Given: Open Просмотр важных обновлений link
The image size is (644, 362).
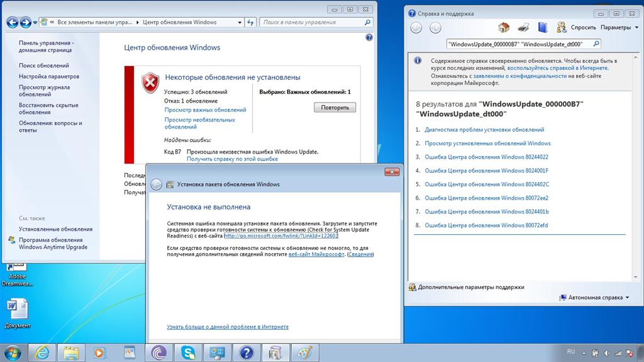Looking at the screenshot, I should pyautogui.click(x=206, y=110).
